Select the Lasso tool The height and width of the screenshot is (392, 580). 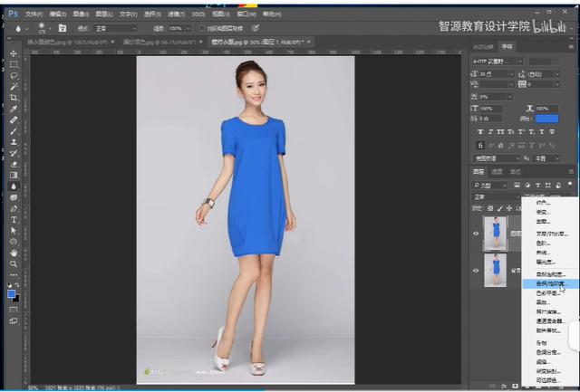[14, 76]
